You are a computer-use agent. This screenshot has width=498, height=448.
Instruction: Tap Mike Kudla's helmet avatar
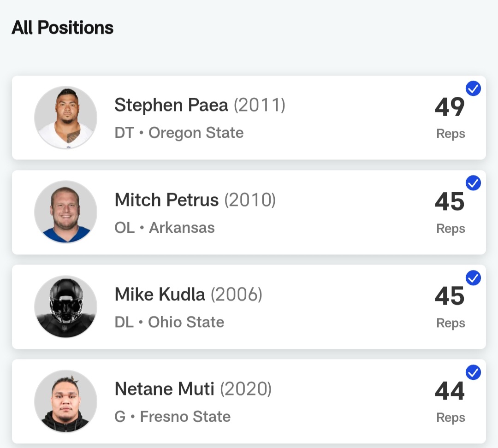click(x=65, y=307)
